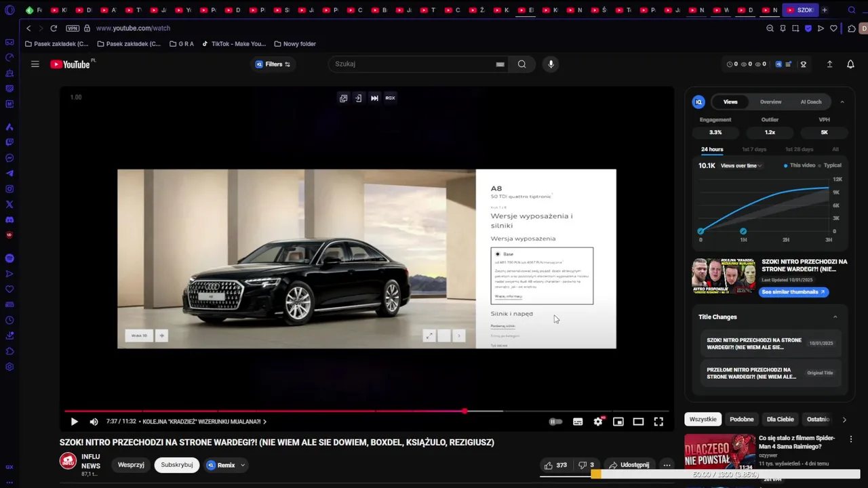Open the Discord icon in the sidebar
Screen dimensions: 868x488
pyautogui.click(x=9, y=220)
